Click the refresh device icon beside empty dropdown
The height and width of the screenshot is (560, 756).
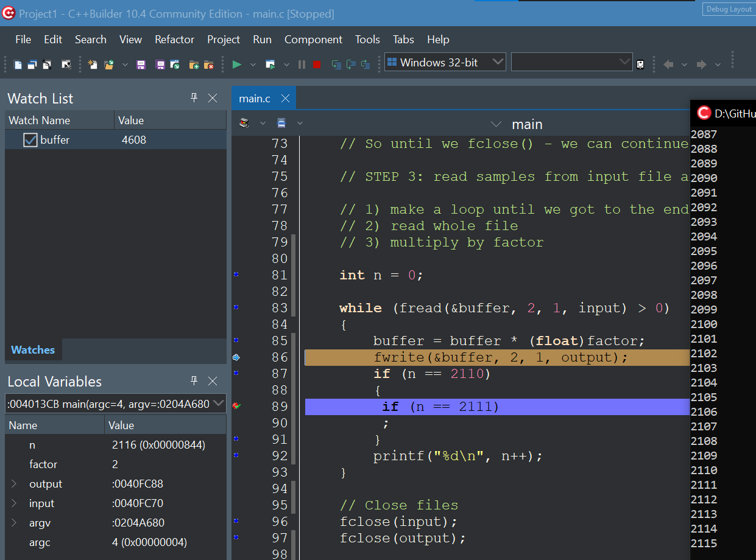[640, 64]
